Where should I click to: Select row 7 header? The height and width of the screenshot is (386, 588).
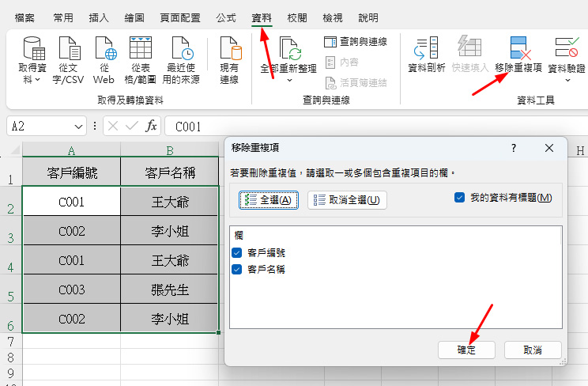[x=11, y=342]
